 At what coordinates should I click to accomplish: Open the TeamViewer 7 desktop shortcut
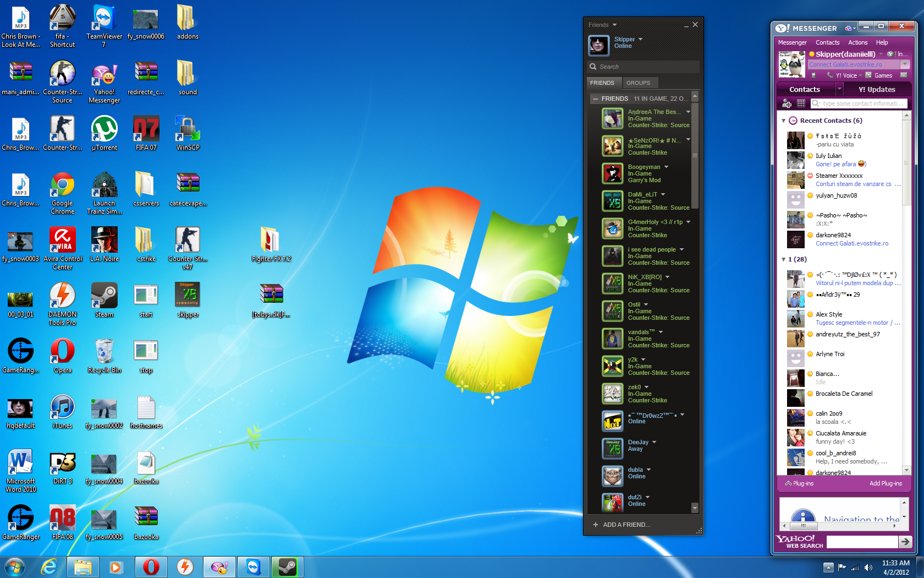coord(104,26)
